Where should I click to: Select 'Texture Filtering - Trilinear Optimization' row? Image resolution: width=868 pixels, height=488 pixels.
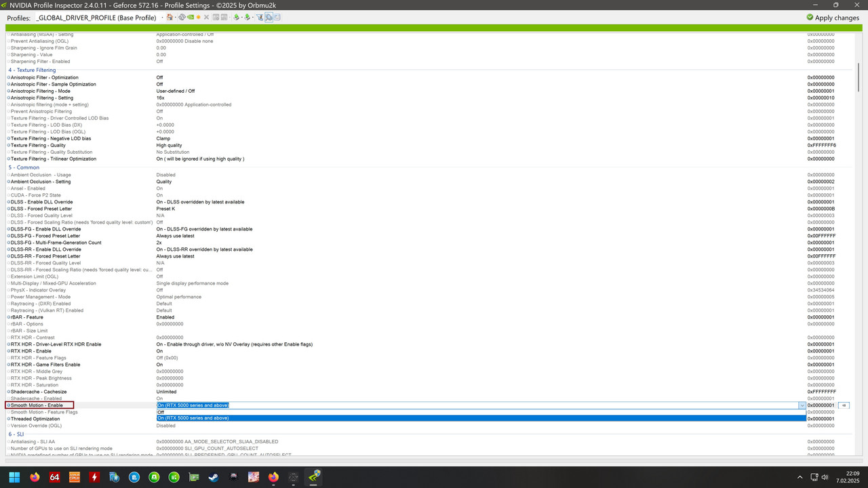click(430, 159)
